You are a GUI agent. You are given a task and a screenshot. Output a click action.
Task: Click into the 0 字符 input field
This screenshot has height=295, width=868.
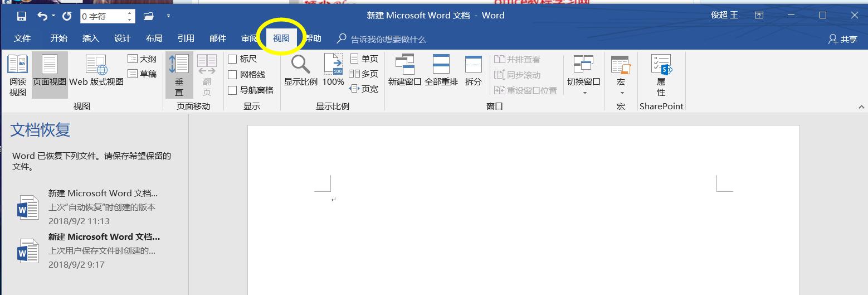103,16
